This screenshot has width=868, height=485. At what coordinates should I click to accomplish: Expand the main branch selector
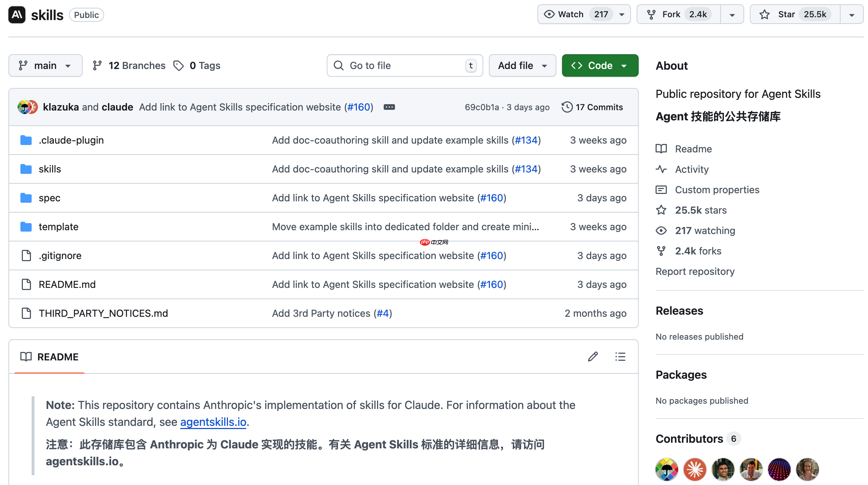[45, 65]
